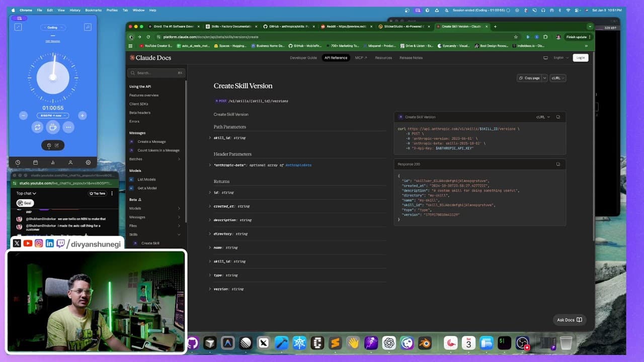Toggle the docs theme display icon
The image size is (644, 362).
point(545,57)
